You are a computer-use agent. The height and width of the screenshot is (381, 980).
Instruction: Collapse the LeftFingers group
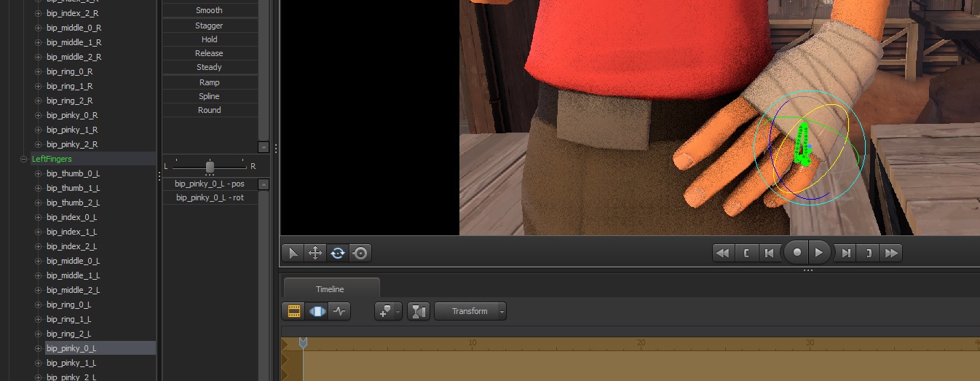pos(24,159)
